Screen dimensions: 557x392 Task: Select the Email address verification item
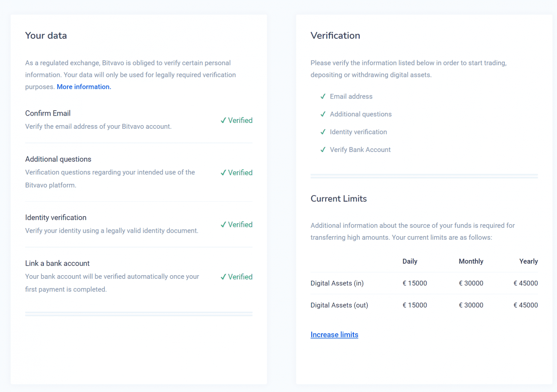click(351, 96)
